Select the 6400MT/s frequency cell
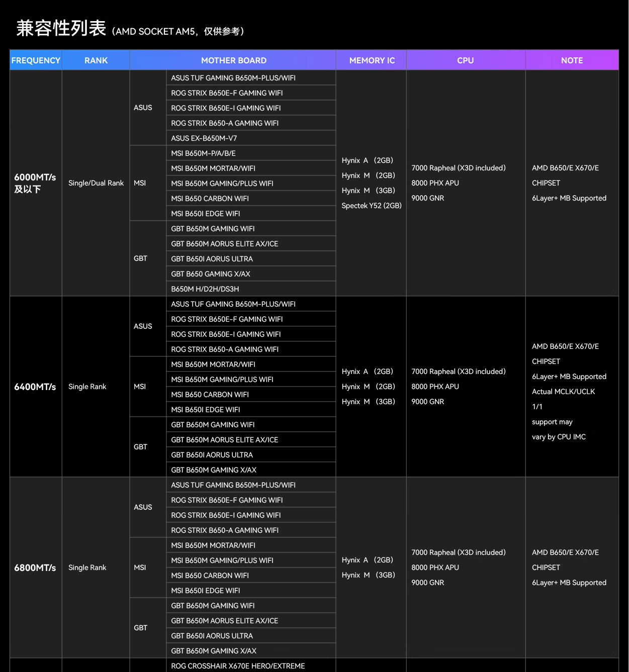The image size is (629, 672). 36,387
